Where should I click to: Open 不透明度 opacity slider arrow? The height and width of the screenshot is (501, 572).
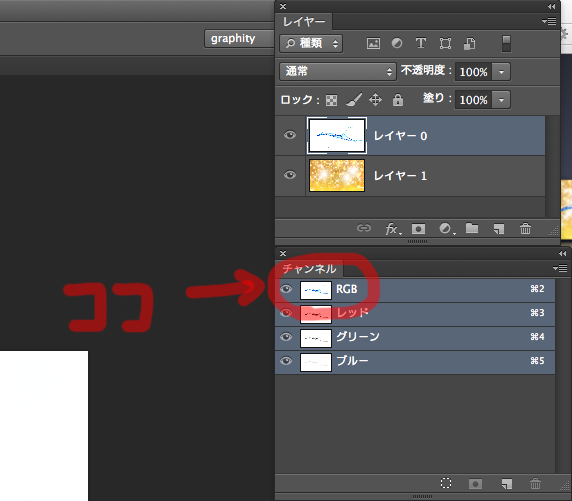(501, 72)
